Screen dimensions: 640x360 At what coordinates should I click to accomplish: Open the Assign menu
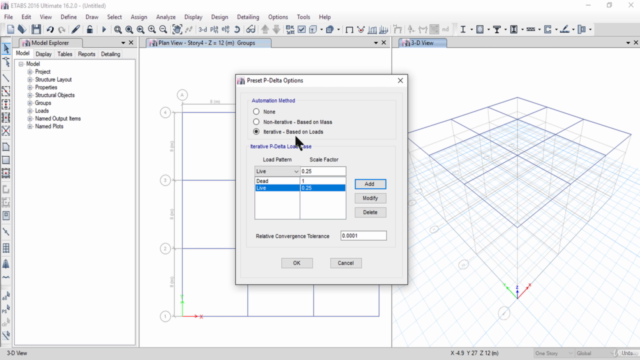(139, 17)
